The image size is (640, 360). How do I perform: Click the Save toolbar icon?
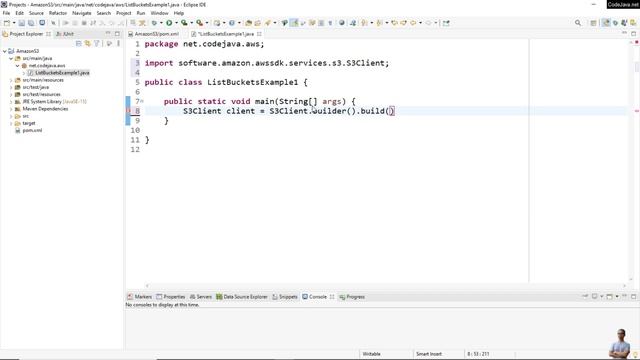coord(22,23)
